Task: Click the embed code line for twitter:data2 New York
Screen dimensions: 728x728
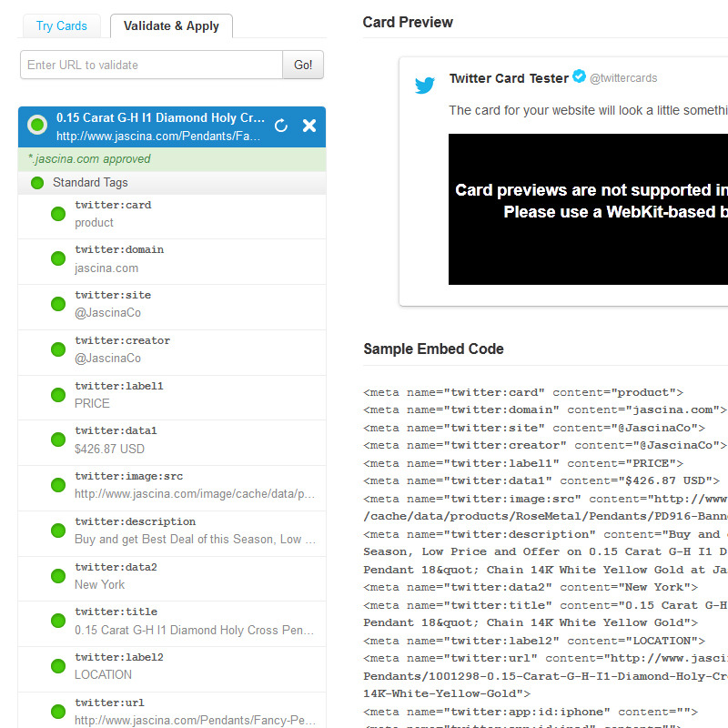Action: tap(531, 588)
